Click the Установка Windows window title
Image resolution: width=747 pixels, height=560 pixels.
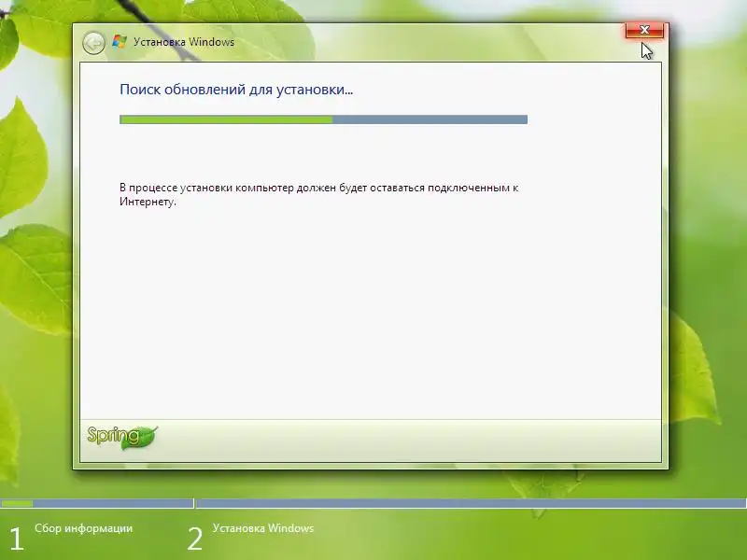coord(184,42)
